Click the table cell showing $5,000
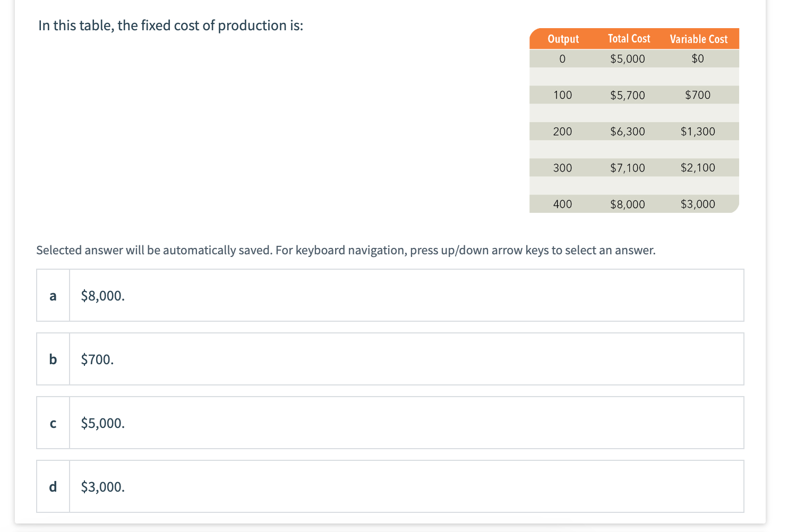This screenshot has height=532, width=805. [x=628, y=58]
